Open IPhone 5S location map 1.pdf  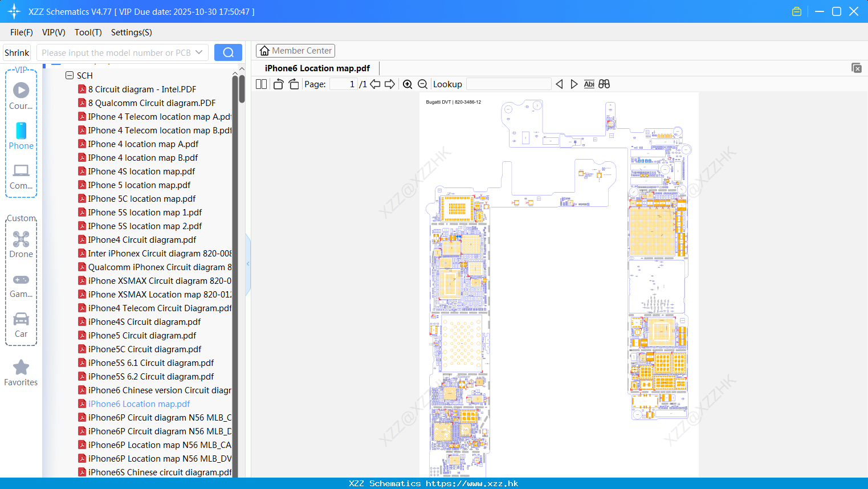pyautogui.click(x=145, y=212)
